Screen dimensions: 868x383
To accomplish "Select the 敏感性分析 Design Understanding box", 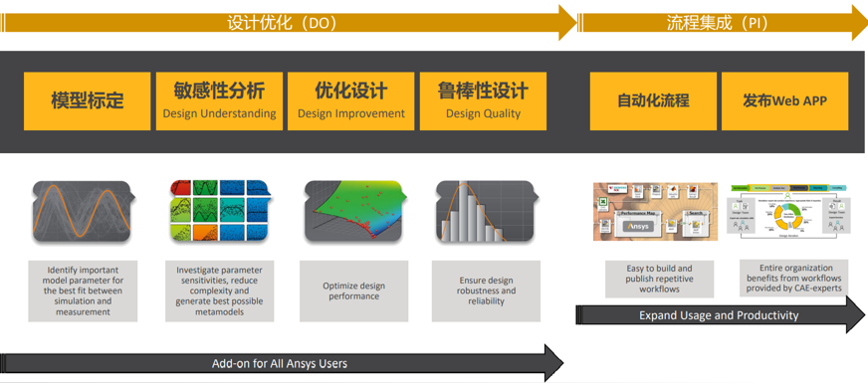I will pos(219,101).
